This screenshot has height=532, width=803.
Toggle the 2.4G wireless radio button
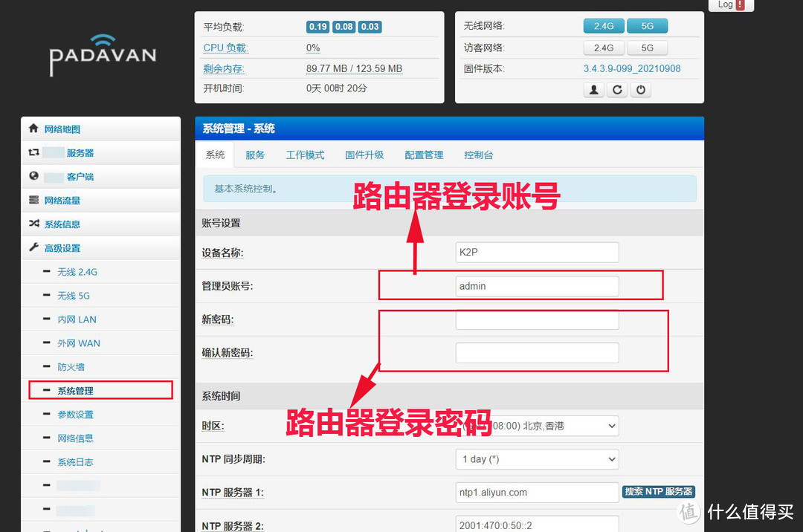coord(604,25)
